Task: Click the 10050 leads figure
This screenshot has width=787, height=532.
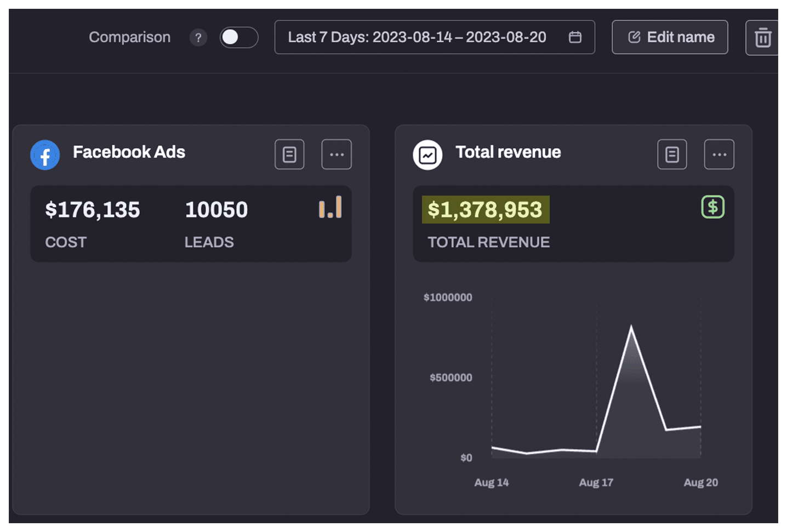Action: point(216,210)
